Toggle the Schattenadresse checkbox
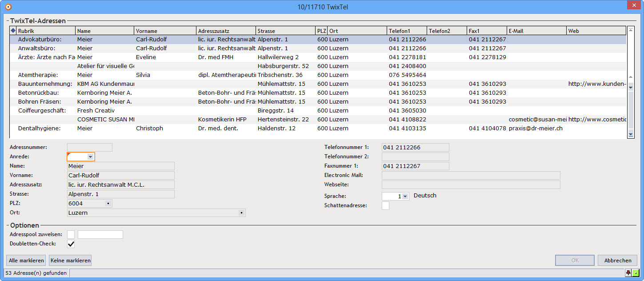Viewport: 644px width, 281px height. pos(385,205)
